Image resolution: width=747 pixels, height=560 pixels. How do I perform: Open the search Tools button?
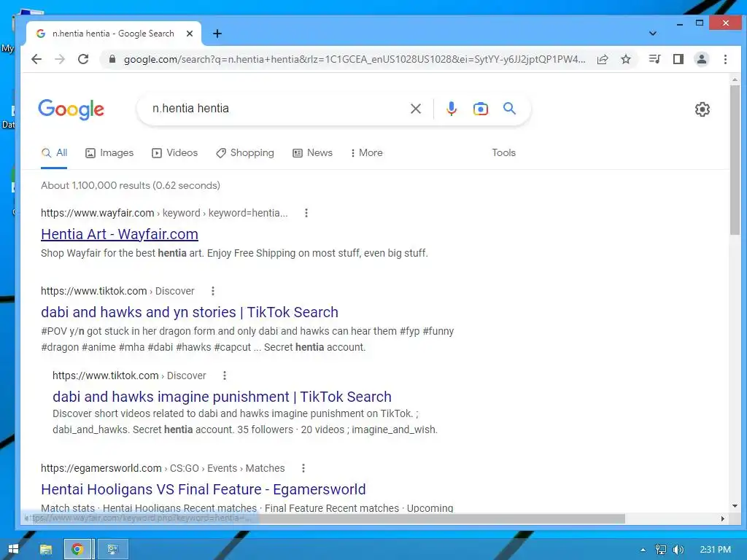click(x=503, y=153)
